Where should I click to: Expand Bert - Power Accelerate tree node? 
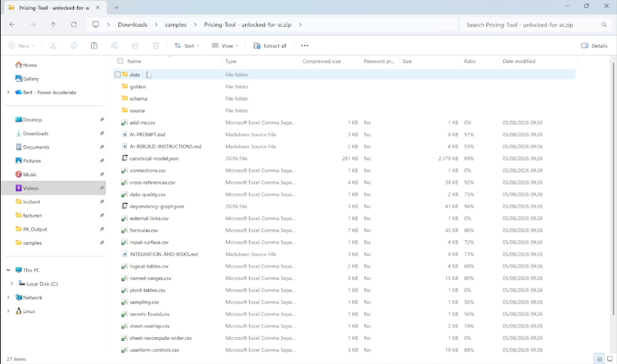(x=8, y=92)
